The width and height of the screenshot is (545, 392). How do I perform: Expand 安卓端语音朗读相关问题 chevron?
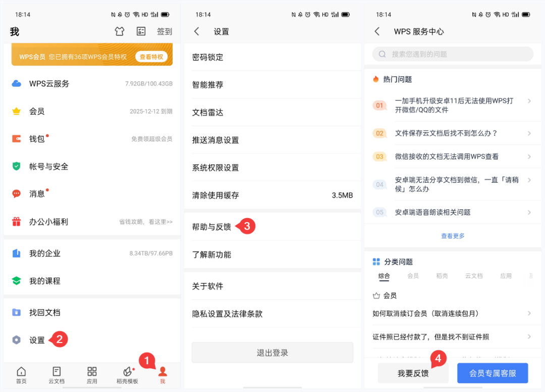[529, 212]
